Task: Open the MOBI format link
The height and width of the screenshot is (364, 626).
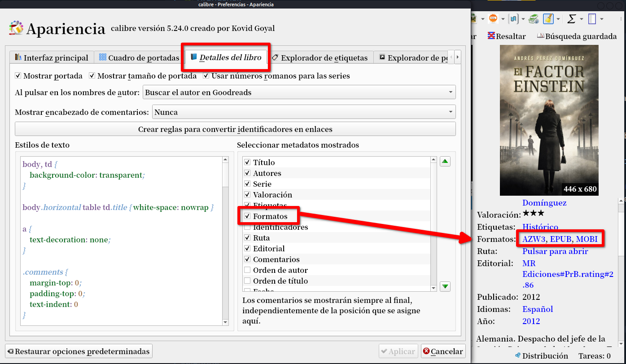Action: [x=587, y=239]
